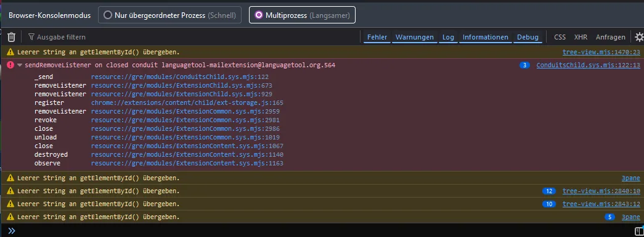Open ExtensionChild.sys.mjs:673 stack link
The width and height of the screenshot is (644, 237).
click(182, 86)
